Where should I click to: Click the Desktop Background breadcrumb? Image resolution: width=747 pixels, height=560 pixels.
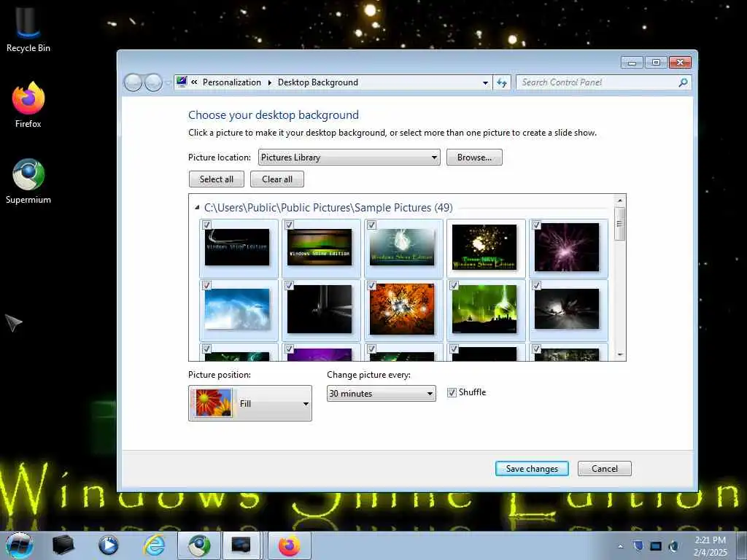point(318,82)
